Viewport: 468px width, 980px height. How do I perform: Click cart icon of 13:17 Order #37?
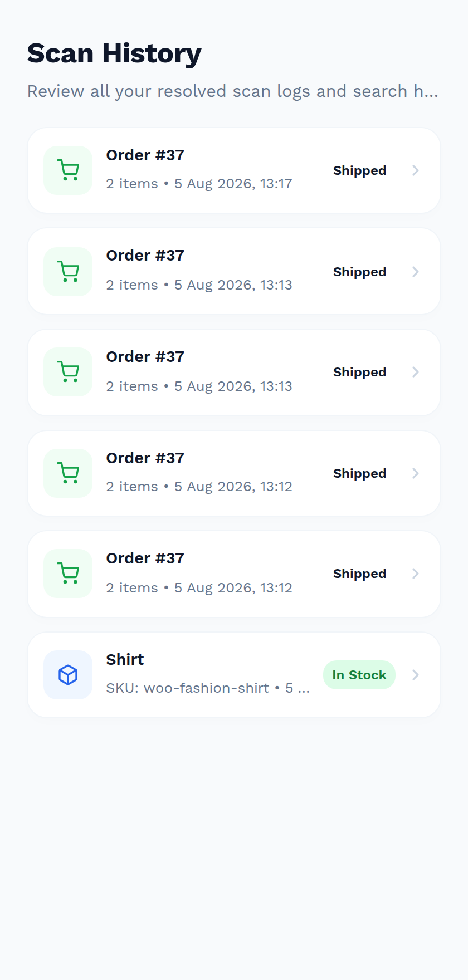(x=68, y=170)
